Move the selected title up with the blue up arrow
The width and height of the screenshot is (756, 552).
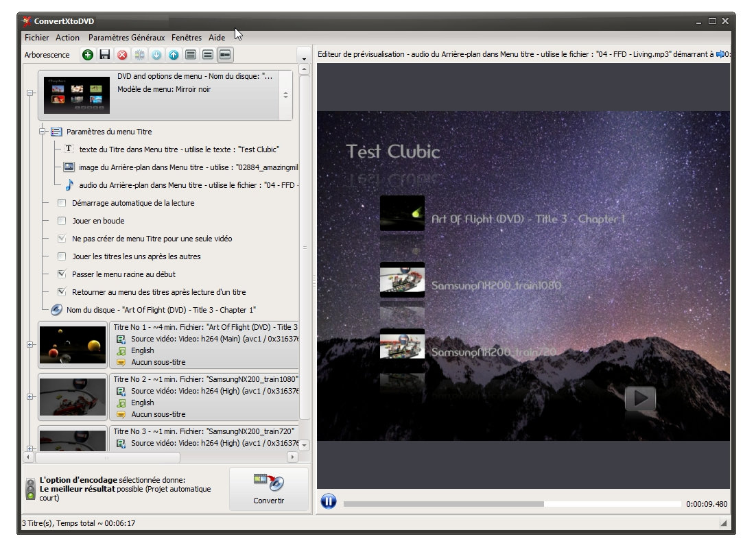[x=172, y=55]
